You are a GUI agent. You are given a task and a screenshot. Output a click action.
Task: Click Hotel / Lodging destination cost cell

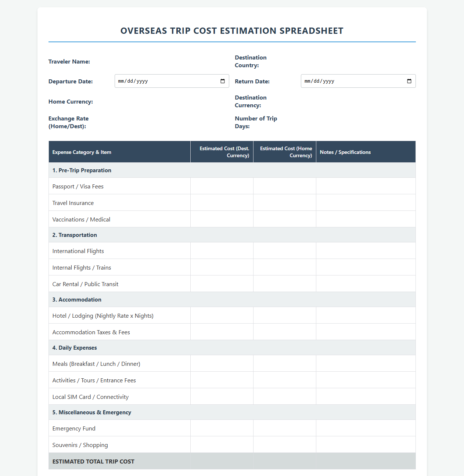click(x=222, y=315)
